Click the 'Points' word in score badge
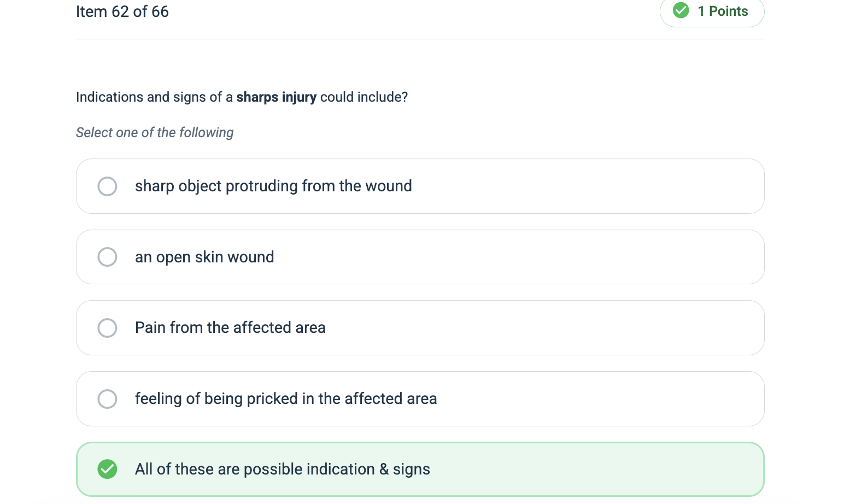 pyautogui.click(x=728, y=11)
